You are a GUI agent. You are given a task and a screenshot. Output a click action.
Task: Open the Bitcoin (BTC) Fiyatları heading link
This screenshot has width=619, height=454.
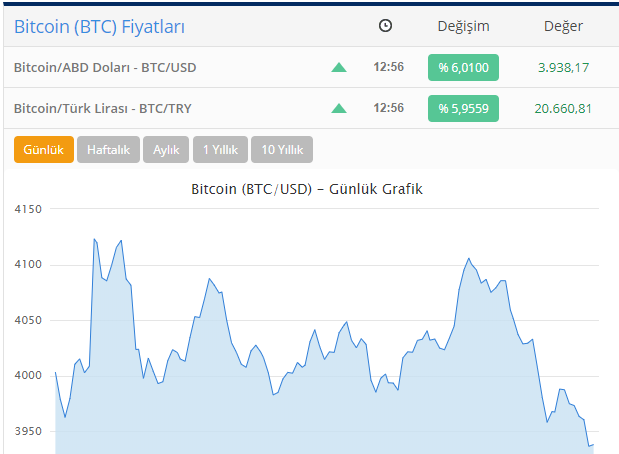(x=99, y=27)
